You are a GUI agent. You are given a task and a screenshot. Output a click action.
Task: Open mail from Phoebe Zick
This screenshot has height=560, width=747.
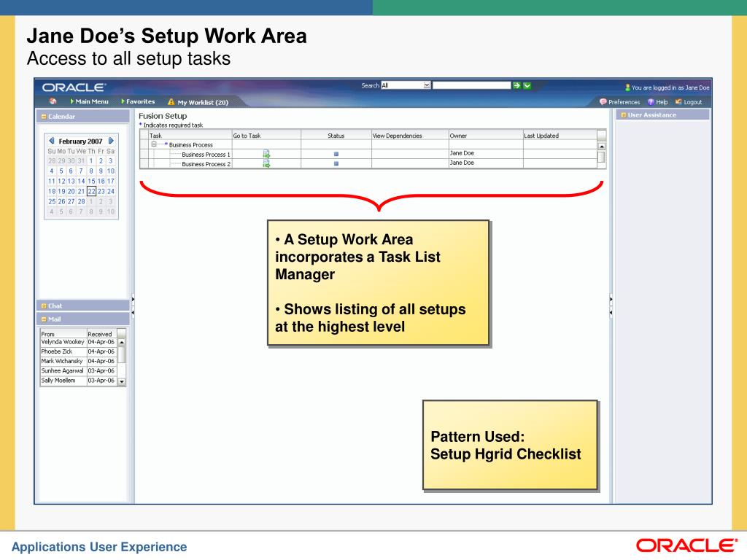(79, 351)
